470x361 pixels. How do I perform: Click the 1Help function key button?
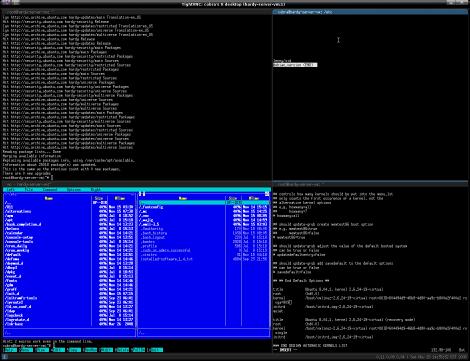pos(10,350)
